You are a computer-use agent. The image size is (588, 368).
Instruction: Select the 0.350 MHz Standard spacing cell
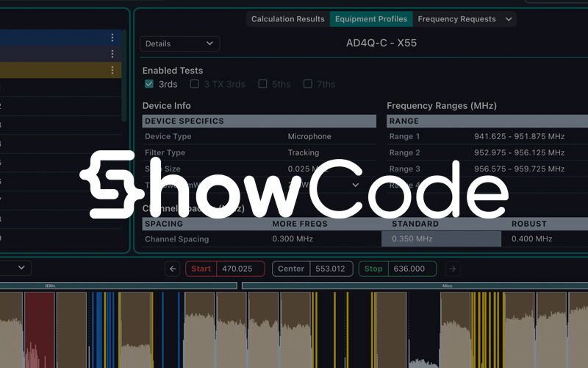[441, 238]
